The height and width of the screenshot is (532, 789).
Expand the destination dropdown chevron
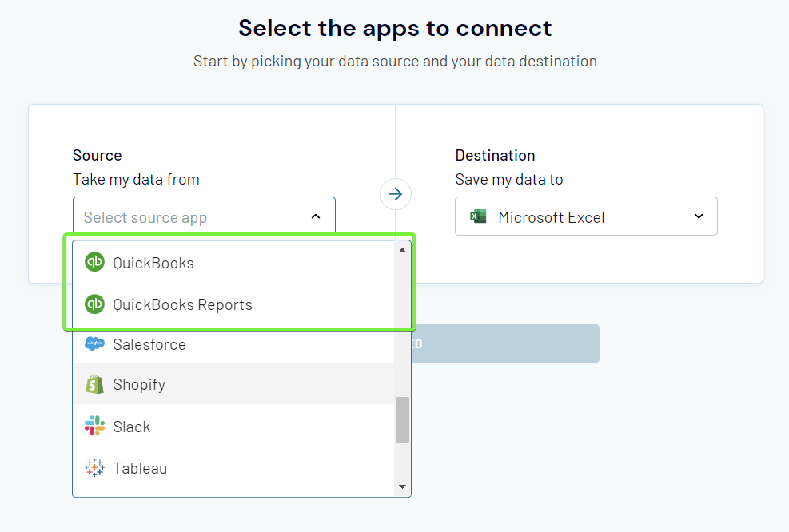pyautogui.click(x=699, y=216)
